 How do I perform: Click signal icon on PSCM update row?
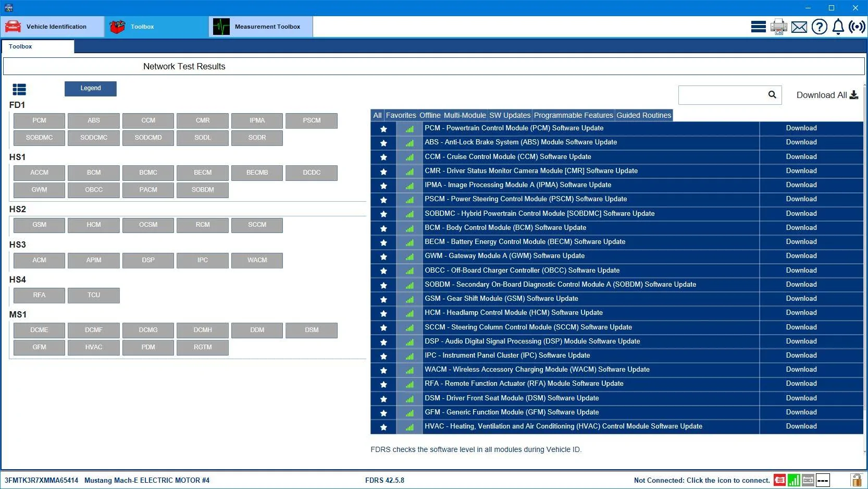[x=410, y=200]
